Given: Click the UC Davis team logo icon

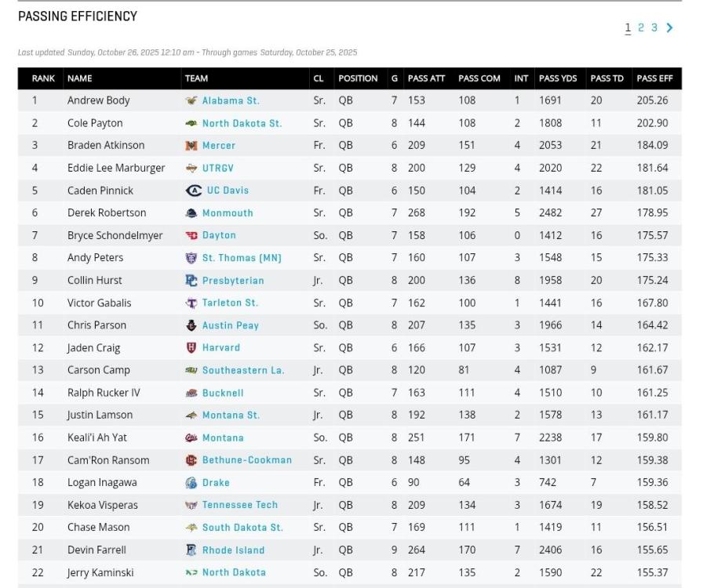Looking at the screenshot, I should coord(193,191).
